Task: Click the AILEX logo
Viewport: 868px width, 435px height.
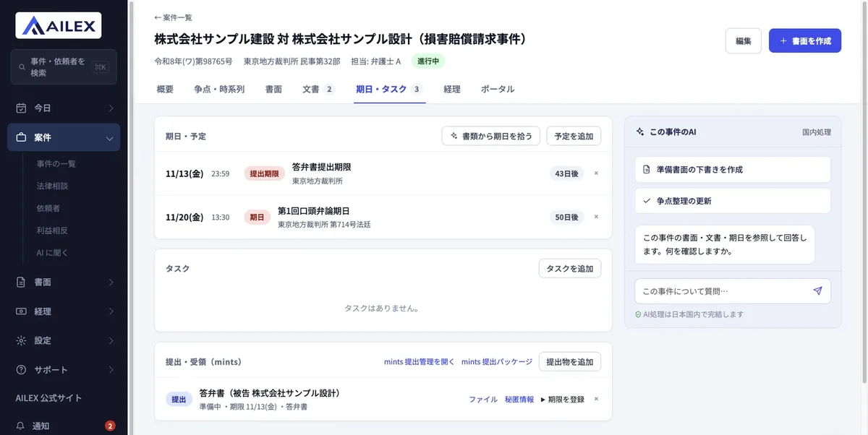Action: [x=59, y=25]
